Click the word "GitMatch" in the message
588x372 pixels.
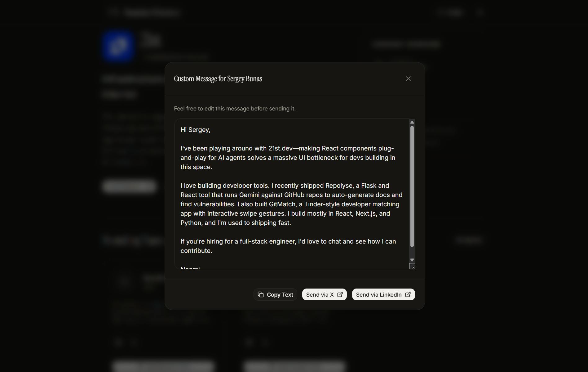tap(282, 204)
